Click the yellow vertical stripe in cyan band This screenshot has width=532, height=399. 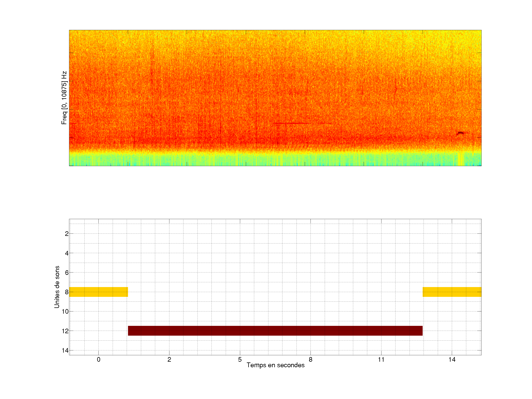(x=460, y=159)
